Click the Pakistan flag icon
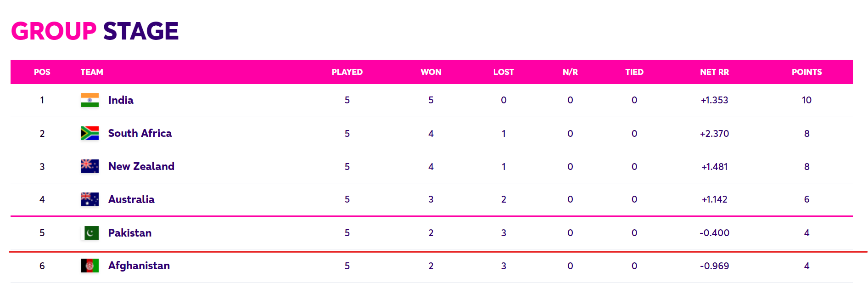Screen dimensions: 868x283 pyautogui.click(x=90, y=233)
